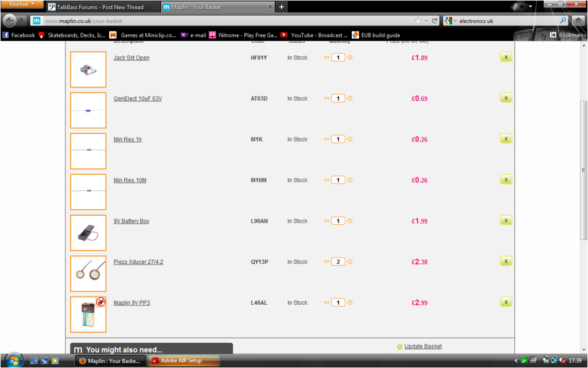Decrease quantity of Jack Skt Open

coord(326,57)
